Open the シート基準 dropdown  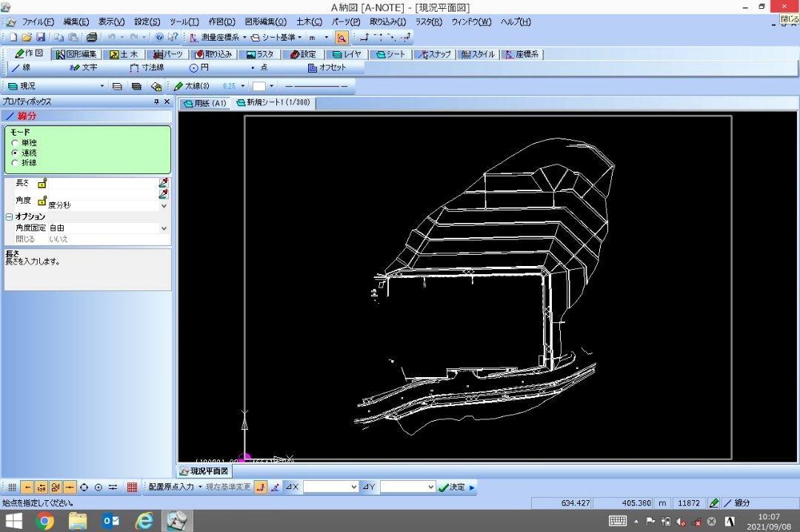pos(299,37)
